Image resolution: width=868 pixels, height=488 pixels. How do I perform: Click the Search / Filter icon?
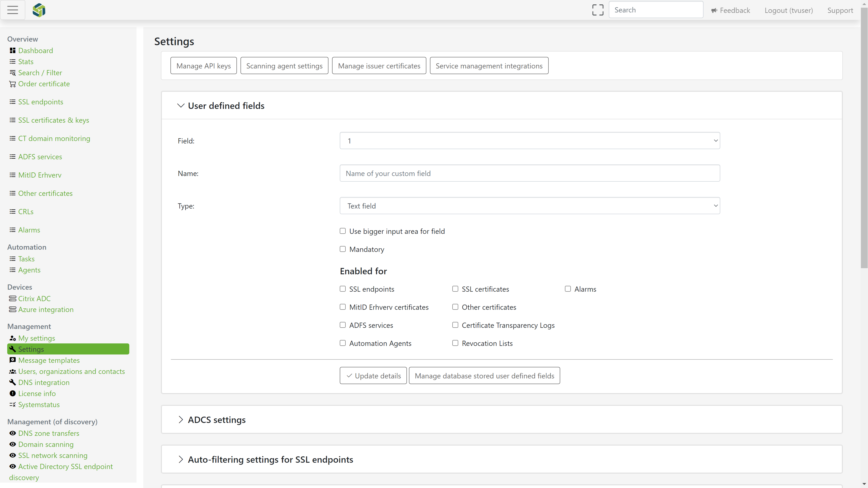(12, 73)
